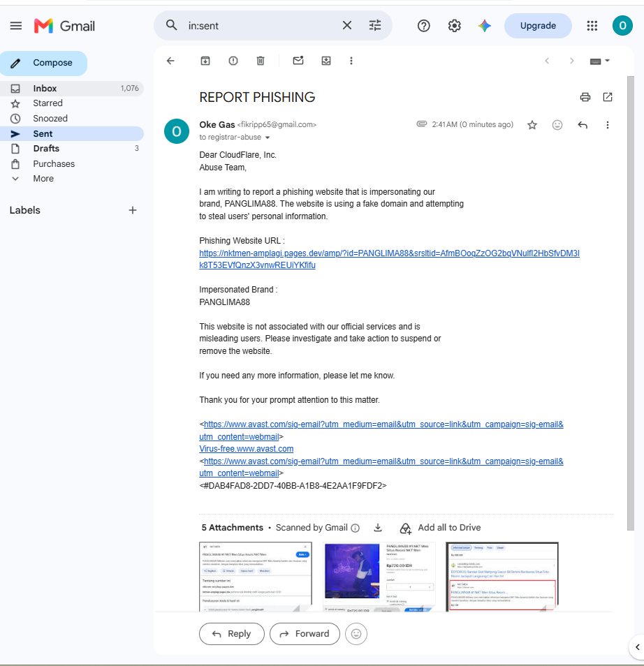Screen dimensions: 644x666
Task: Click the Move to Inbox icon
Action: tap(326, 61)
